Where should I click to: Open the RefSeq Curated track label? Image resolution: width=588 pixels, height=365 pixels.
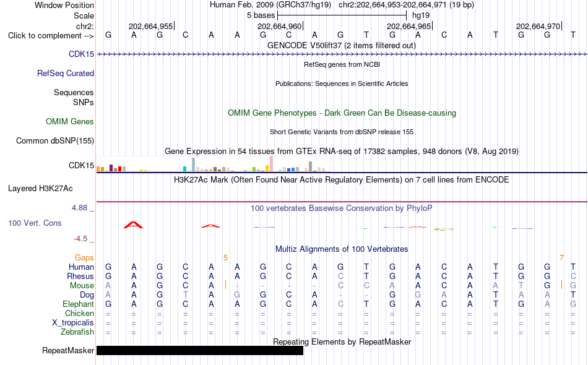[66, 73]
